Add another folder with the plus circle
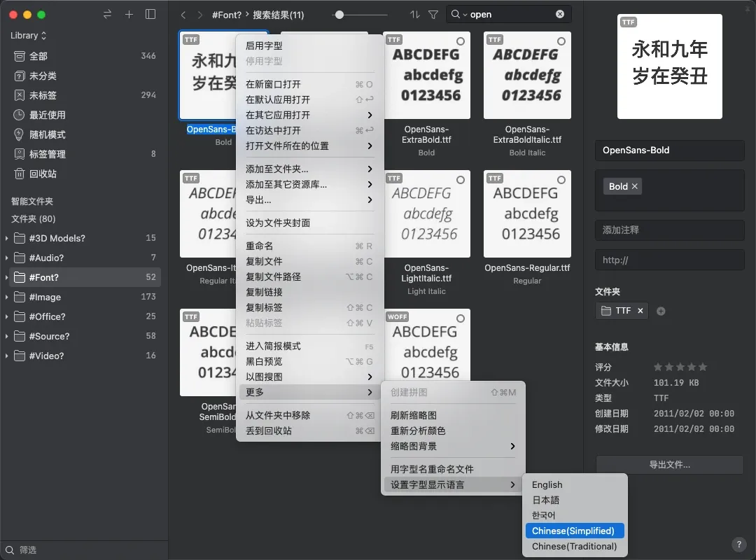 click(x=661, y=311)
